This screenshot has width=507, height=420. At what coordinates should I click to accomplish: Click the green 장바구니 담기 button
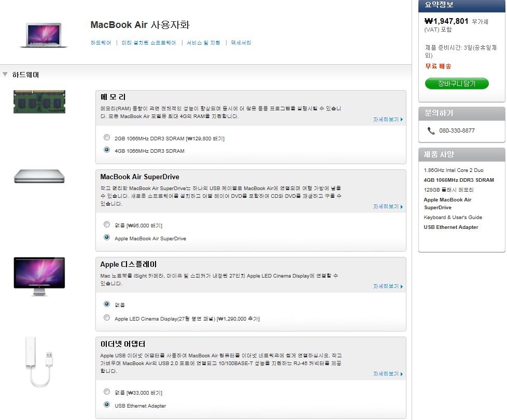tap(457, 83)
